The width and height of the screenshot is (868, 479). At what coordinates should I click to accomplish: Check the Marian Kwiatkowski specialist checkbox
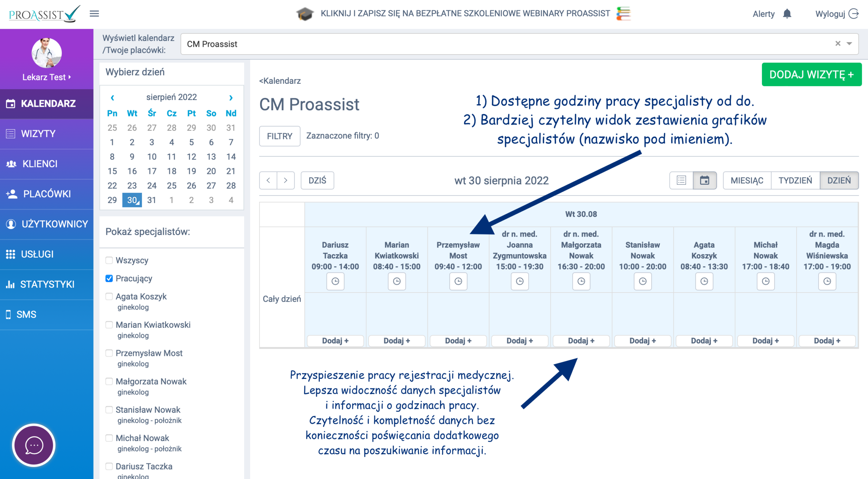pos(109,325)
